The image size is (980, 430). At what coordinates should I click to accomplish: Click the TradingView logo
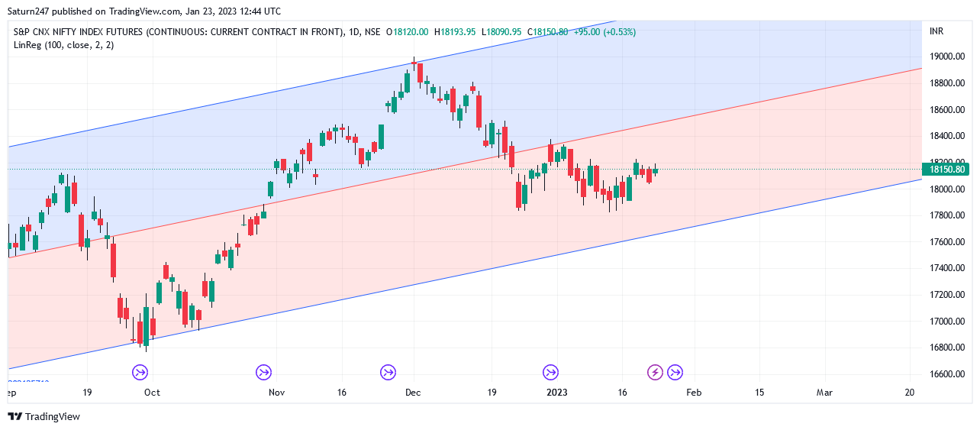pos(44,416)
